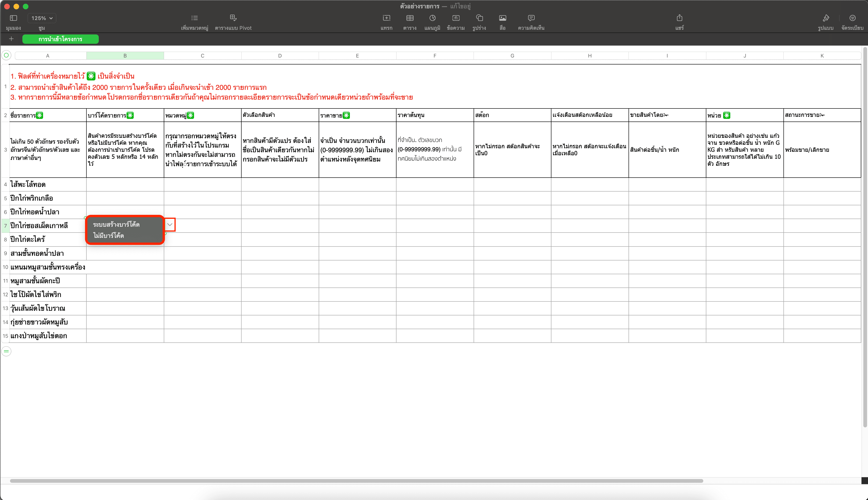Choose ระบบสร้างบาร์โค้ด from the popup menu

(116, 225)
